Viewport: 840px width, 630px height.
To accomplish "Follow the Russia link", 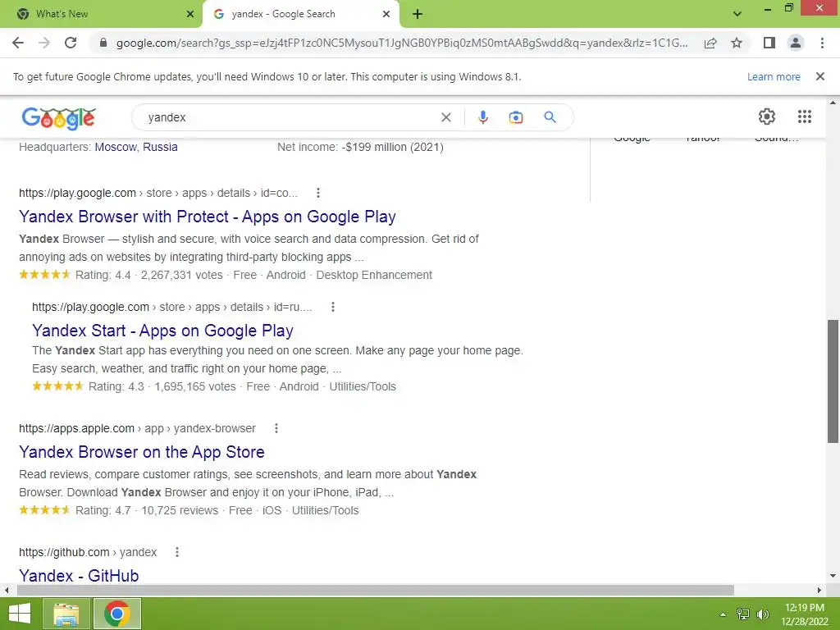I will [160, 147].
